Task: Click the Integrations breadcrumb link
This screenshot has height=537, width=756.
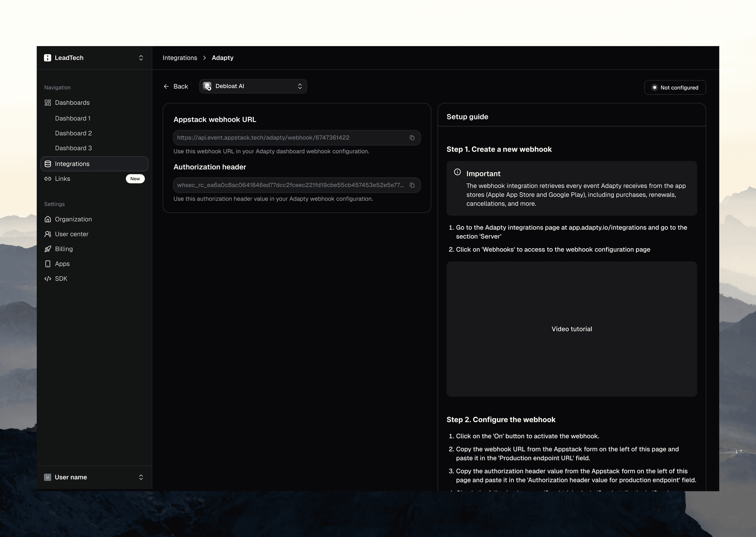Action: click(180, 58)
